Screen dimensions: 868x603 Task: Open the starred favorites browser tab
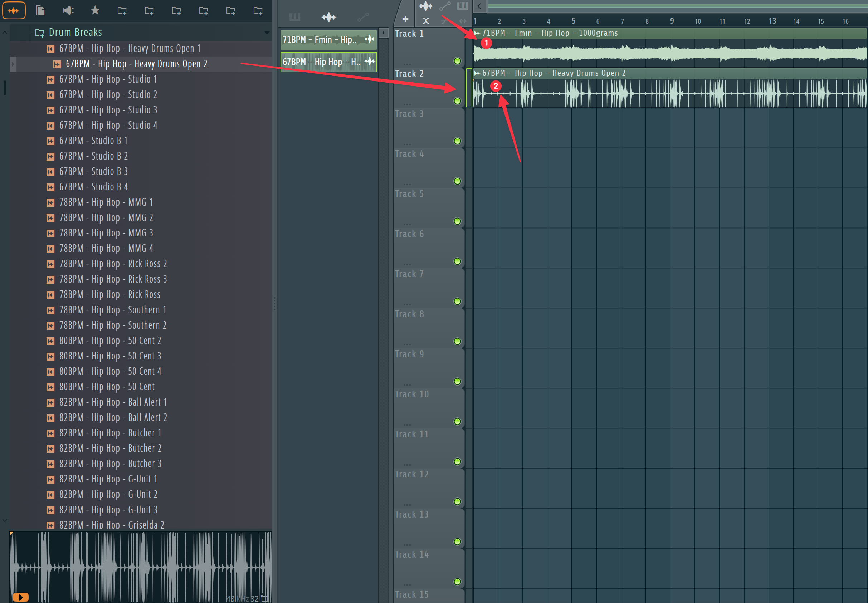pyautogui.click(x=95, y=10)
